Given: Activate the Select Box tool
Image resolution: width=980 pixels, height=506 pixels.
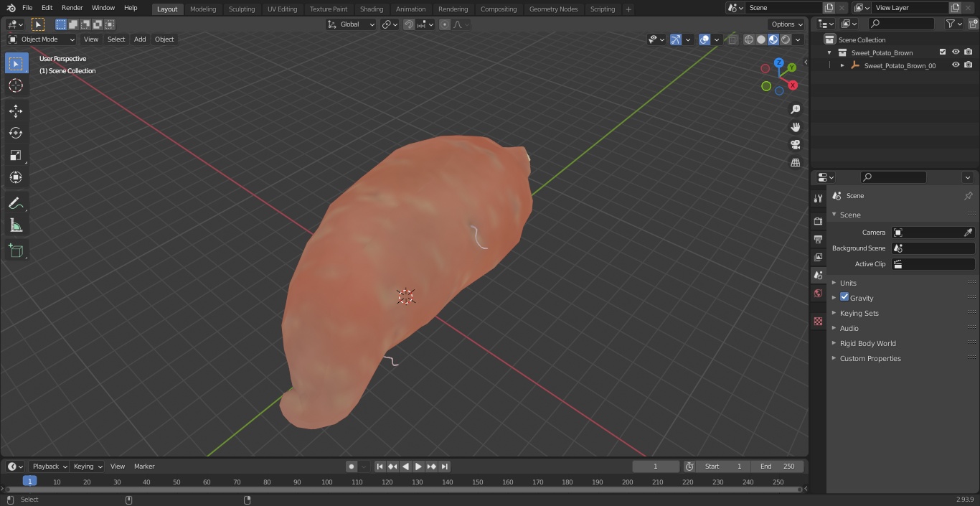Looking at the screenshot, I should coord(16,63).
